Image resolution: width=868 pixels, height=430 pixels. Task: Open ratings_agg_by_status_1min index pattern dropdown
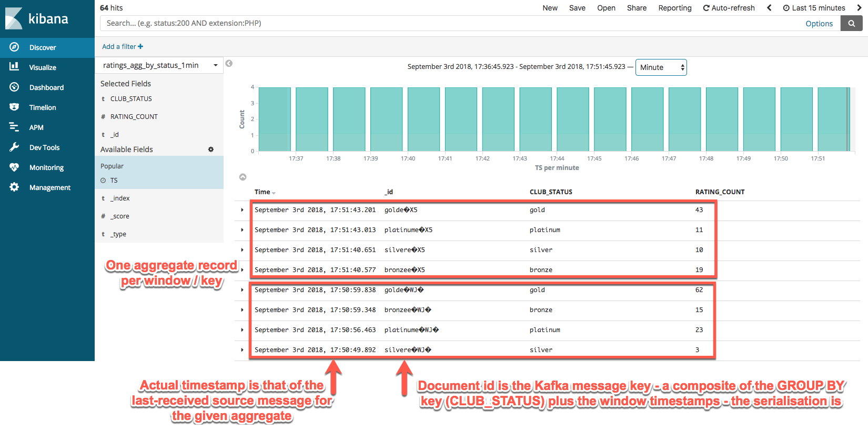(159, 65)
